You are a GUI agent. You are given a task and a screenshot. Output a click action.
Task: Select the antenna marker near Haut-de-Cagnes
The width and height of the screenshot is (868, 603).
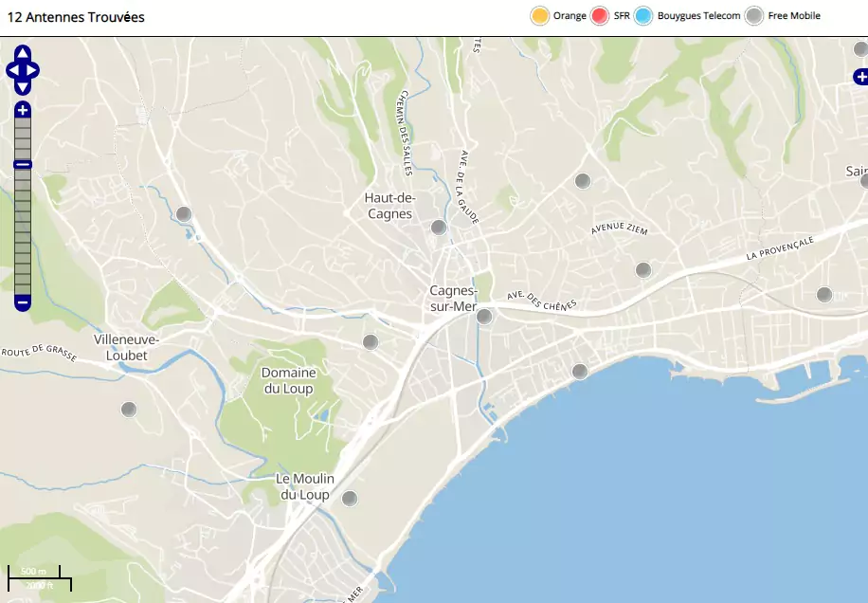(x=438, y=228)
